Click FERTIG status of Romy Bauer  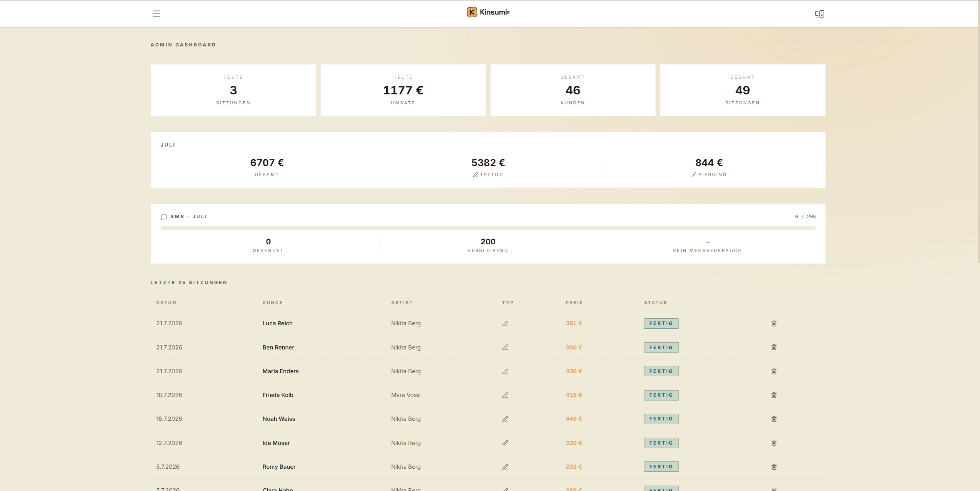click(661, 467)
